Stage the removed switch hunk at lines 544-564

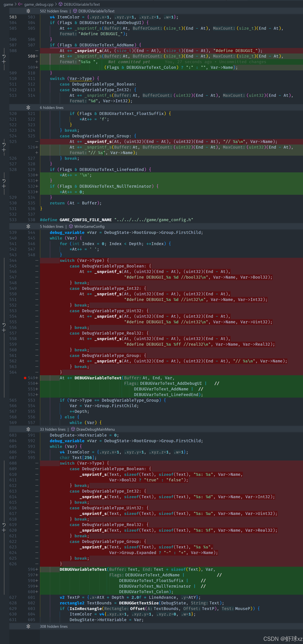pos(4,330)
